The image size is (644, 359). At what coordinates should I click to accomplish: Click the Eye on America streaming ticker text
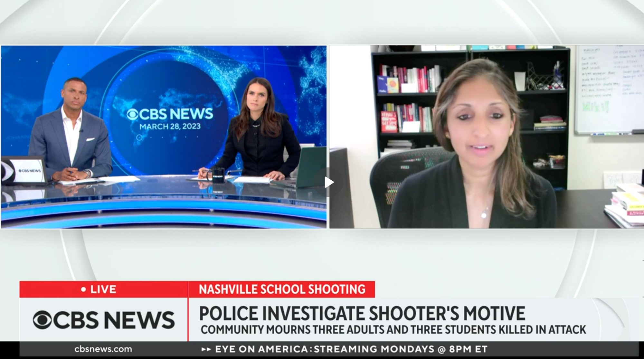pos(351,349)
